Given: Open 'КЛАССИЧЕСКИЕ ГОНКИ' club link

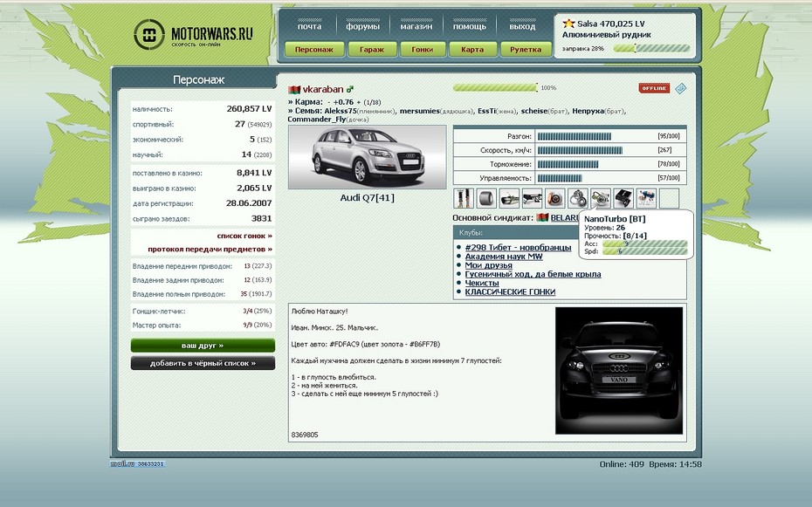Looking at the screenshot, I should click(x=510, y=291).
